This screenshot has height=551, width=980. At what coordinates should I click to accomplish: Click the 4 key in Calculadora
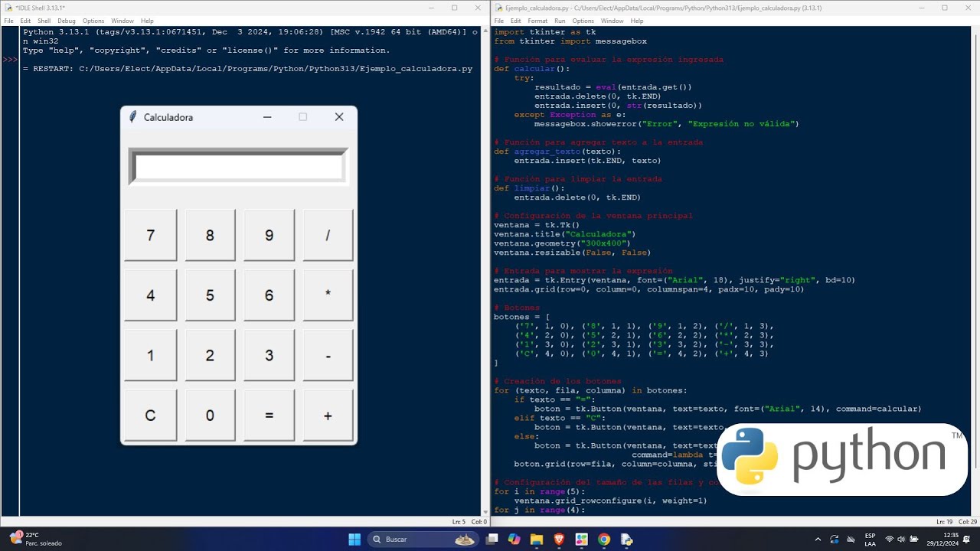pos(151,295)
